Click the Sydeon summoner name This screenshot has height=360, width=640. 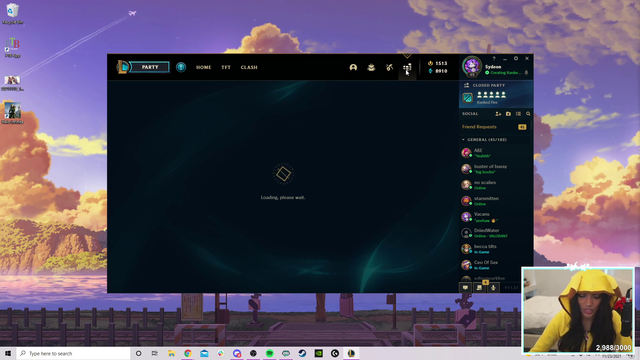point(493,67)
